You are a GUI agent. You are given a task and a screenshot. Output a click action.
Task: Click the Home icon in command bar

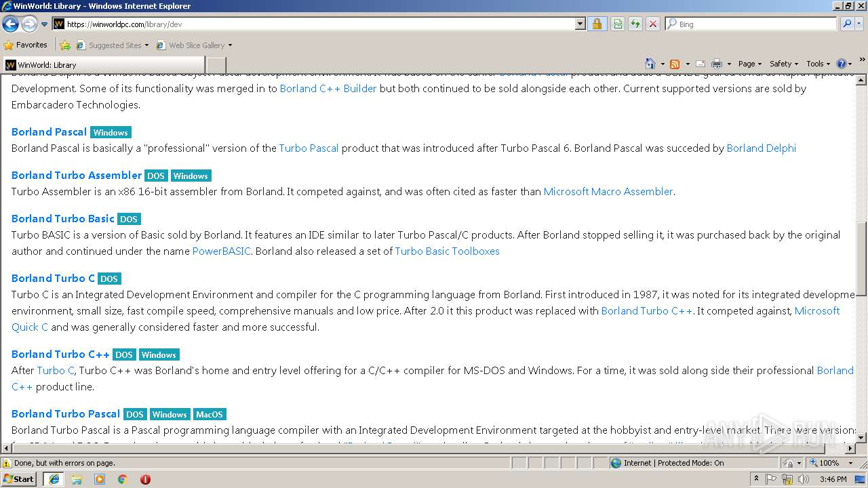pos(650,64)
